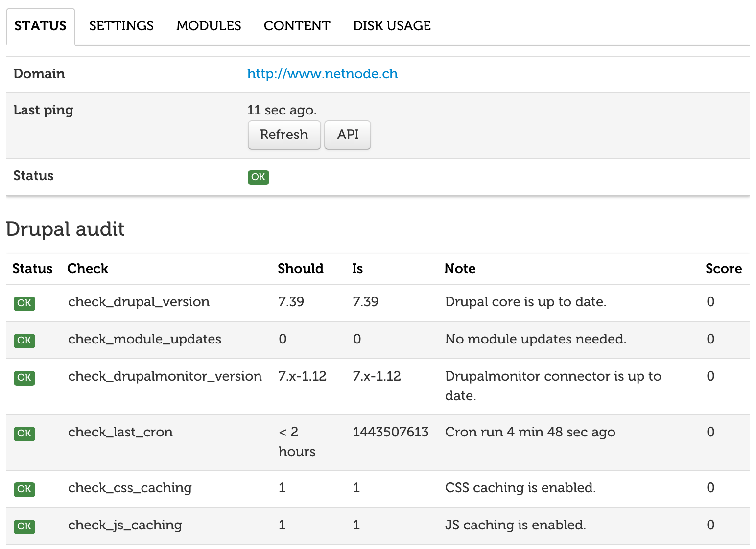This screenshot has width=756, height=549.
Task: Click the green badge showing overall site health
Action: [x=258, y=177]
